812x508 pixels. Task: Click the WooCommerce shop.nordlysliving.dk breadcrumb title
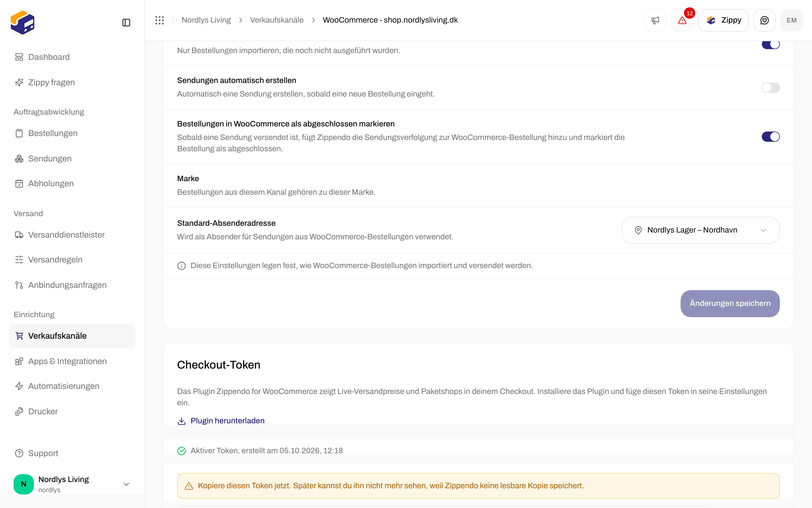pos(390,20)
